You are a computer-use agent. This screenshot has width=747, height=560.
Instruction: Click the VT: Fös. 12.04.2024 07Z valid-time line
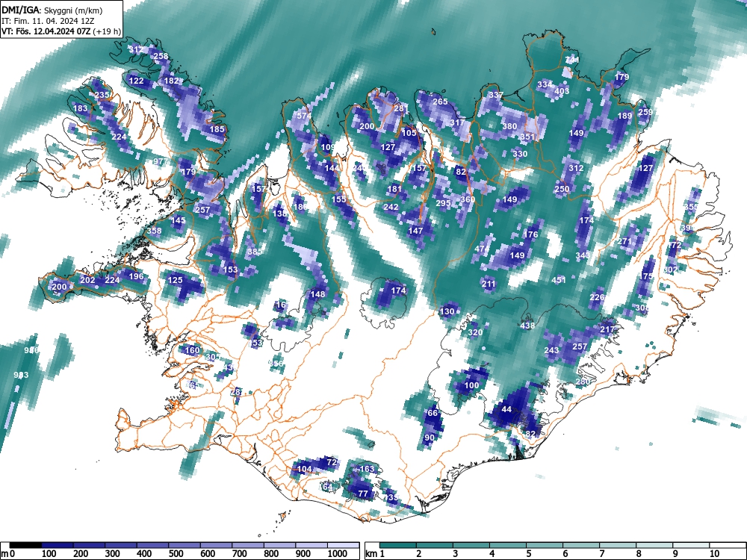pyautogui.click(x=61, y=31)
